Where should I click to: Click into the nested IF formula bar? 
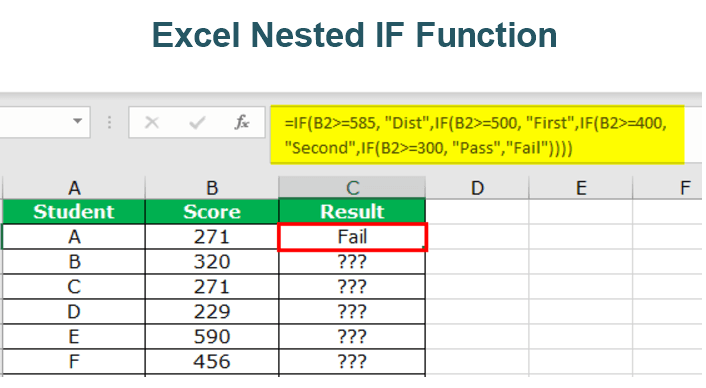click(477, 135)
